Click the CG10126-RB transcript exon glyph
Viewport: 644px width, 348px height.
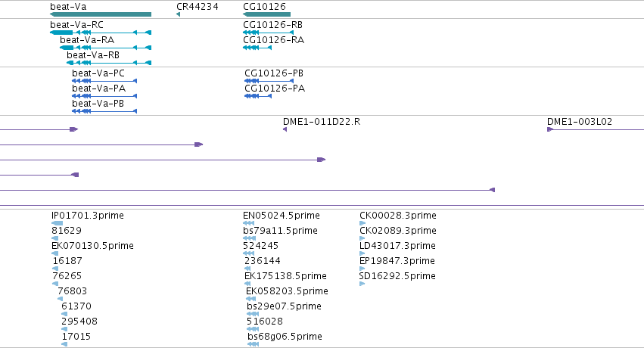coord(268,33)
